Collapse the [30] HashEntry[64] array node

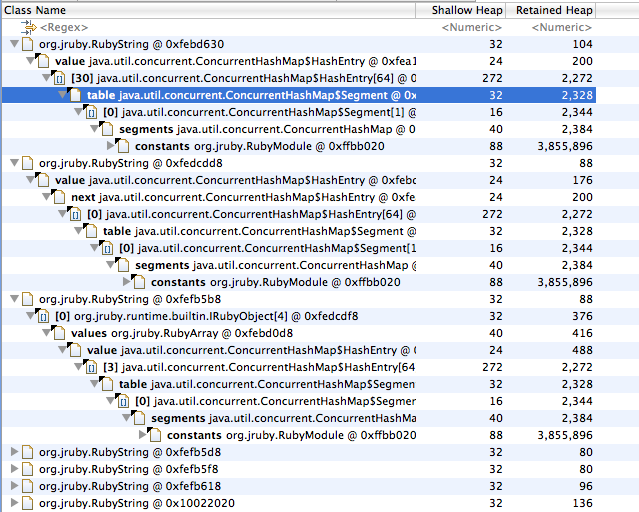coord(46,77)
